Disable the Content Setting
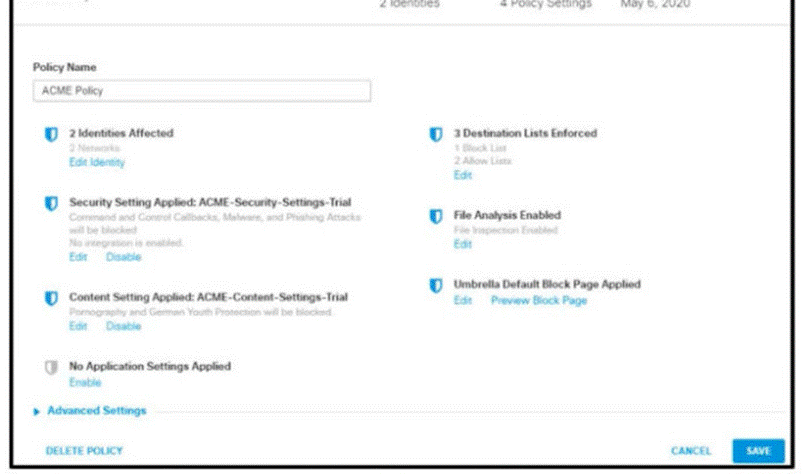The image size is (804, 474). (x=123, y=326)
